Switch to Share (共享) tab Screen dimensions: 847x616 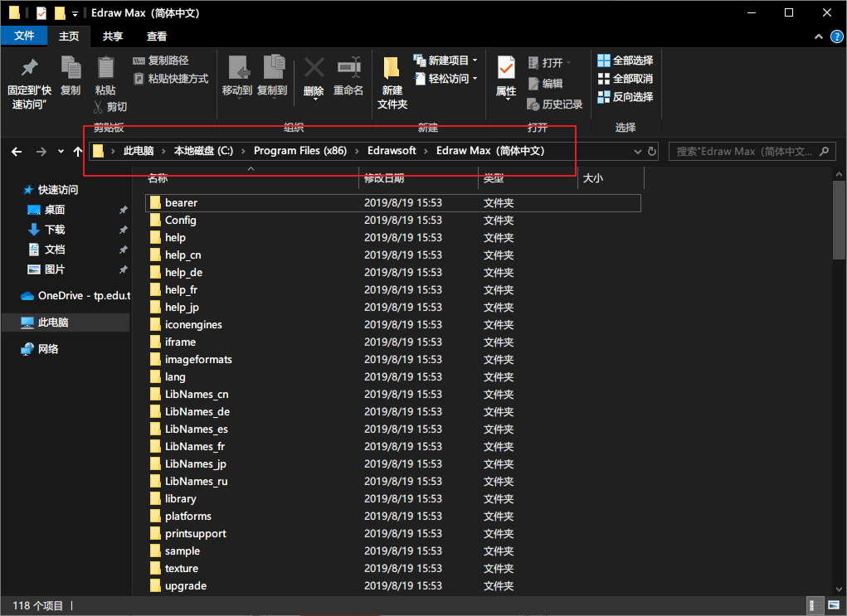click(112, 36)
